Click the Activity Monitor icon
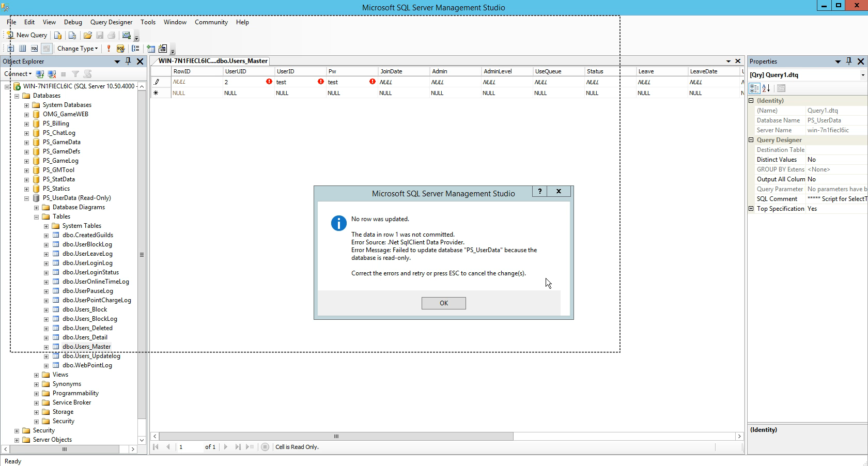 click(126, 35)
